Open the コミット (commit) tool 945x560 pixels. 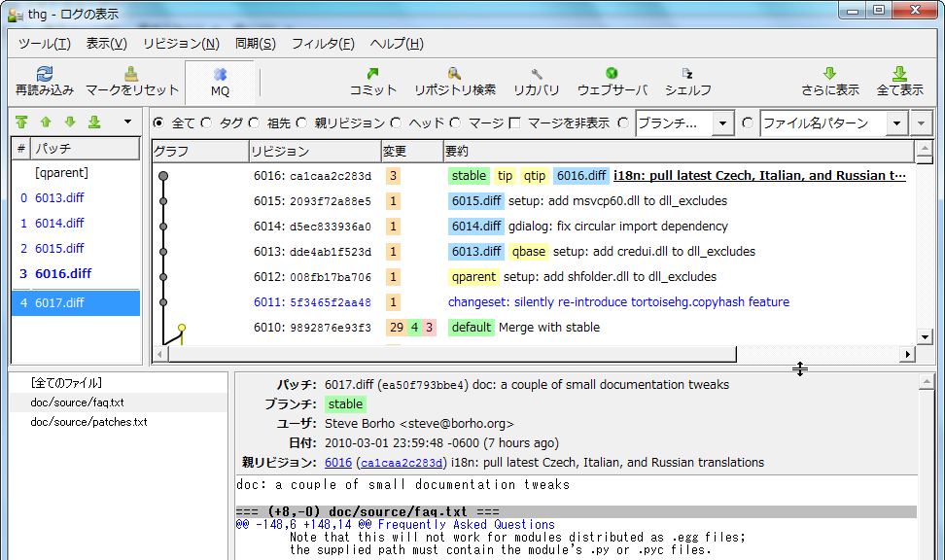click(x=373, y=82)
